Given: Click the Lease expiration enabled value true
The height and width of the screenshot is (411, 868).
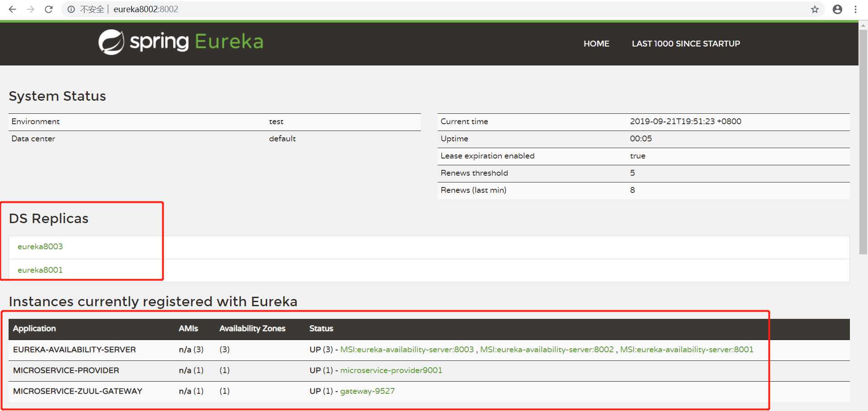Looking at the screenshot, I should [x=637, y=156].
